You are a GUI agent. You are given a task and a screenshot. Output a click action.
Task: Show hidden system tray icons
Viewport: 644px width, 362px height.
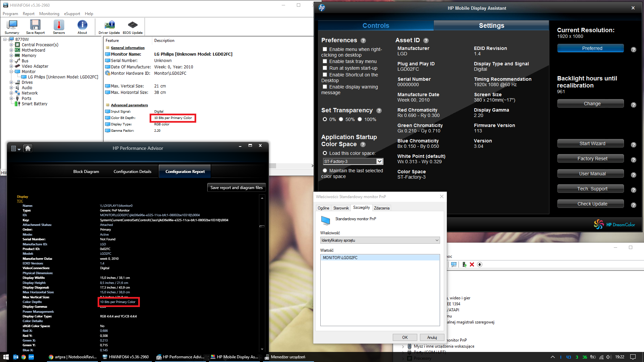click(553, 357)
